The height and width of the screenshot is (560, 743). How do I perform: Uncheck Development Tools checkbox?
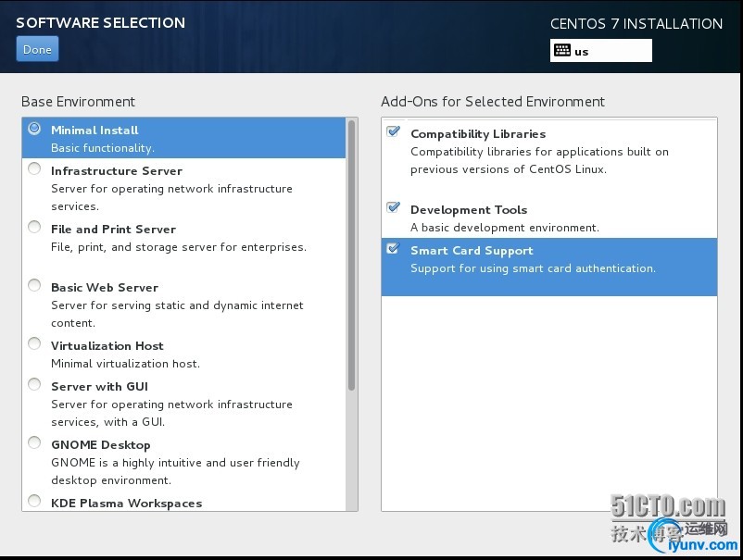tap(394, 206)
